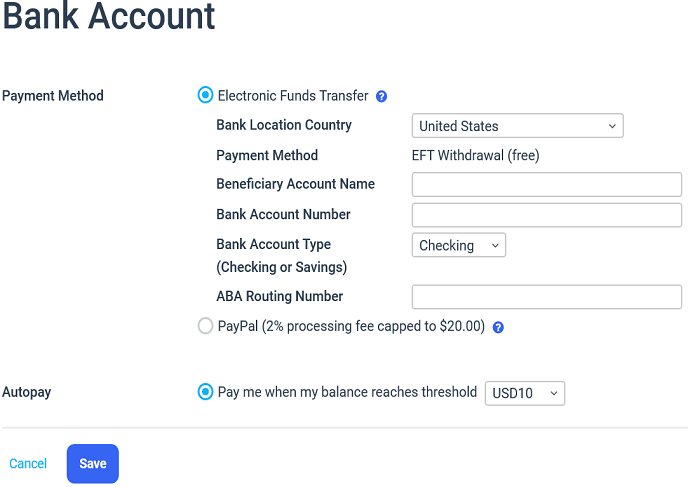Choose the PayPal payment radio button
This screenshot has height=487, width=688.
pyautogui.click(x=205, y=326)
